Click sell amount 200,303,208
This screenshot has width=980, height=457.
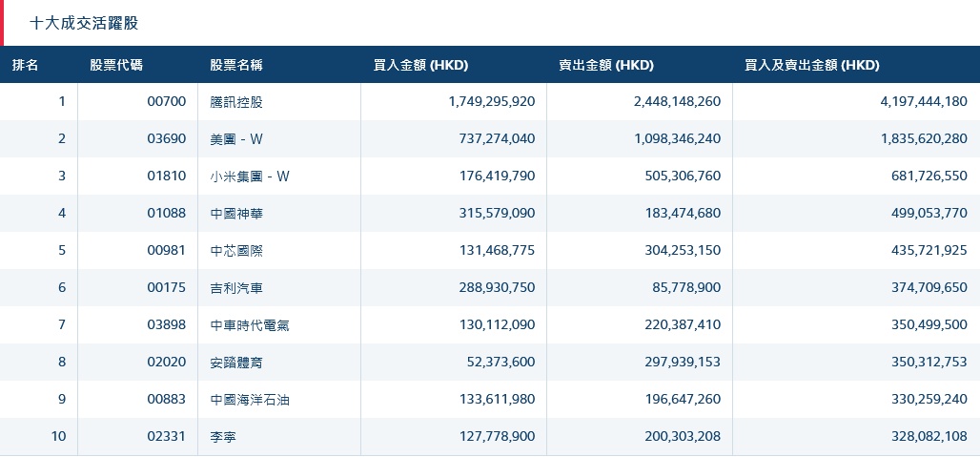[684, 436]
